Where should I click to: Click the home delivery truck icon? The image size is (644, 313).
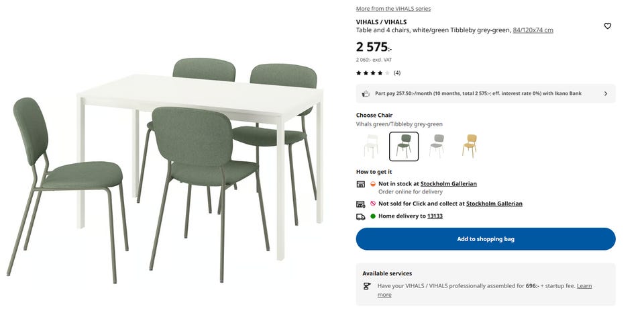(361, 216)
